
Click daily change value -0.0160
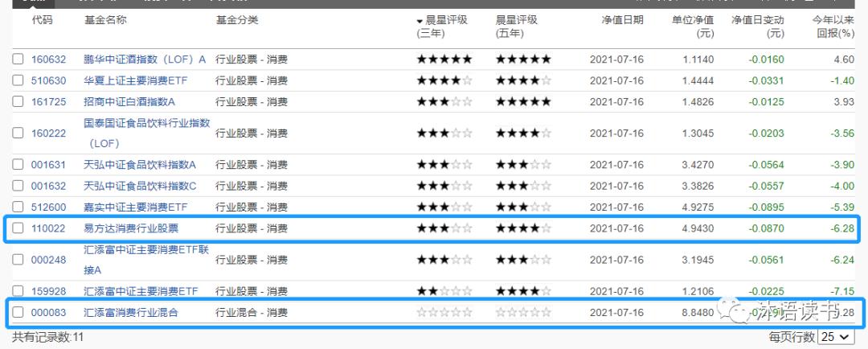pos(767,60)
